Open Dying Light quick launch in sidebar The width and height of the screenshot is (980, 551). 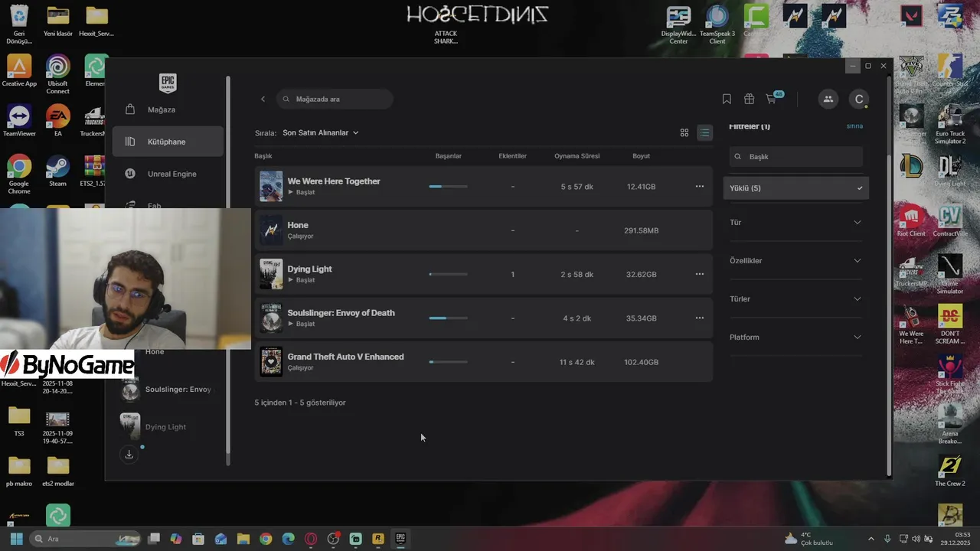point(153,426)
